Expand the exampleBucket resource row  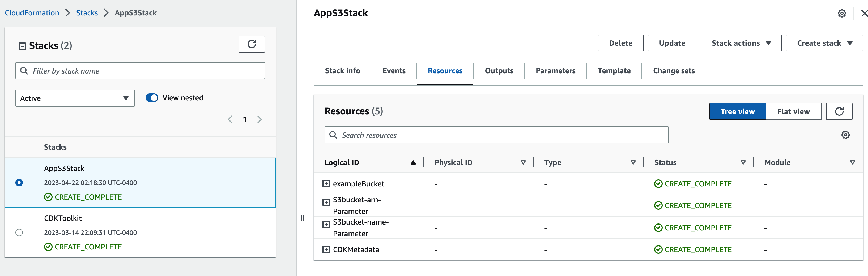click(x=326, y=184)
